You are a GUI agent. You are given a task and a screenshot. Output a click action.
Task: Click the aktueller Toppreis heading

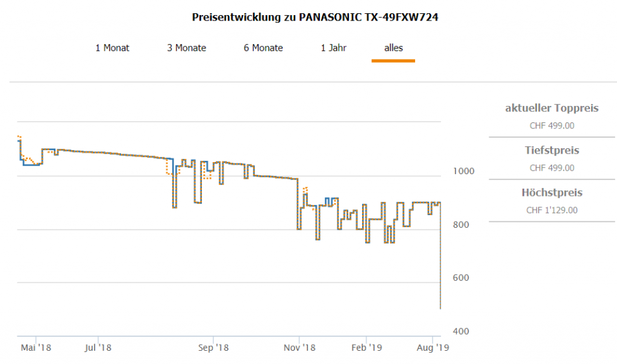pos(551,108)
